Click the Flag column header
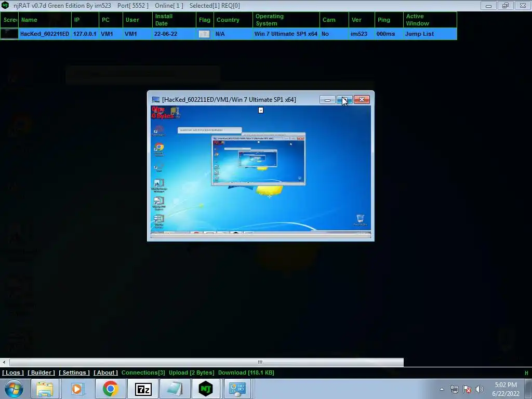532x399 pixels. [205, 20]
